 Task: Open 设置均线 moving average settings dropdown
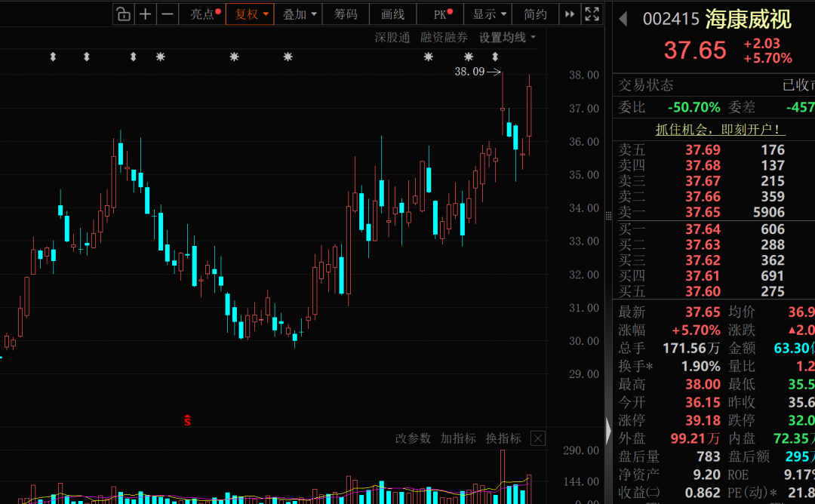507,38
